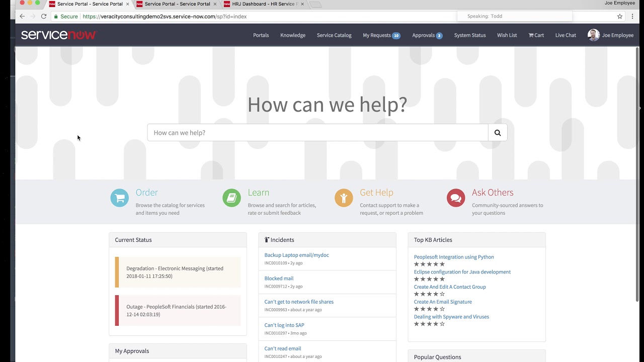
Task: Open Create An Email Signature article
Action: coord(443,302)
